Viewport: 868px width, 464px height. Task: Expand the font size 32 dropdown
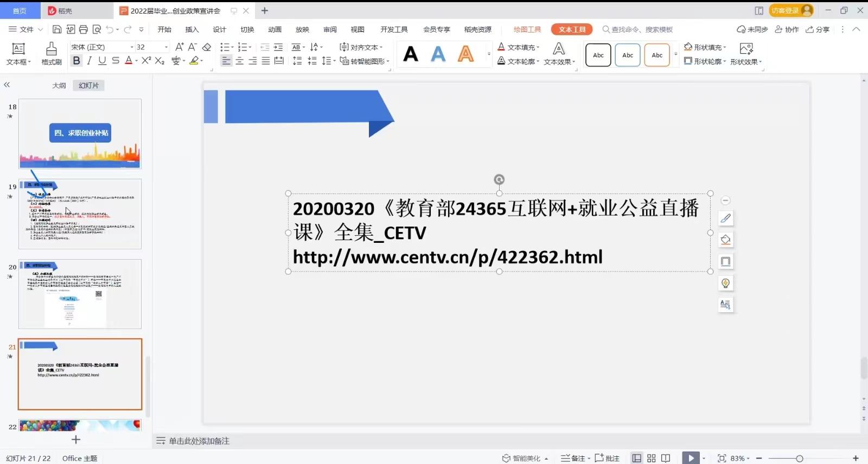166,47
